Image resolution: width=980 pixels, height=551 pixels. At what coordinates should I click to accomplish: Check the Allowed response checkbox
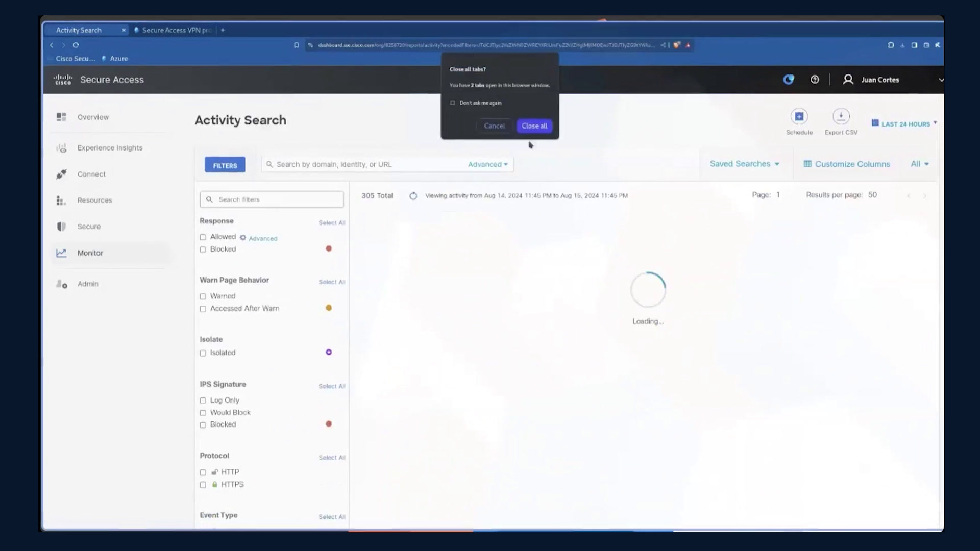click(203, 237)
